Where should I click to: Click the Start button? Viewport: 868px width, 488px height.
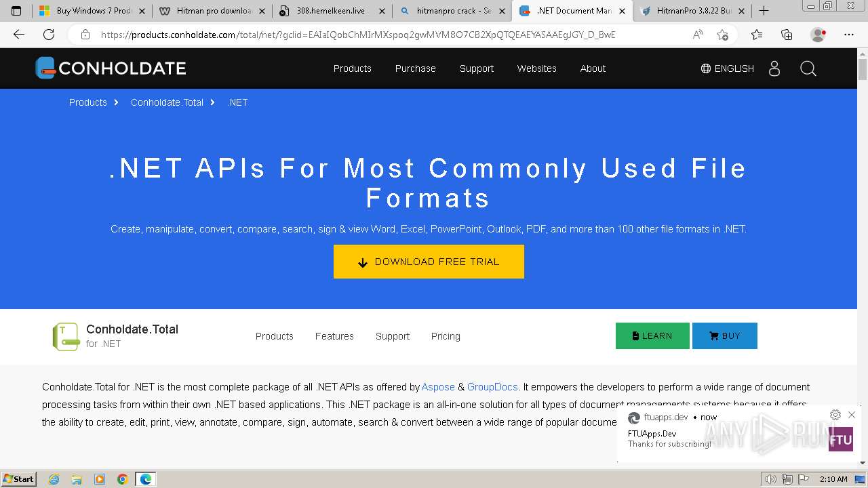click(x=18, y=479)
